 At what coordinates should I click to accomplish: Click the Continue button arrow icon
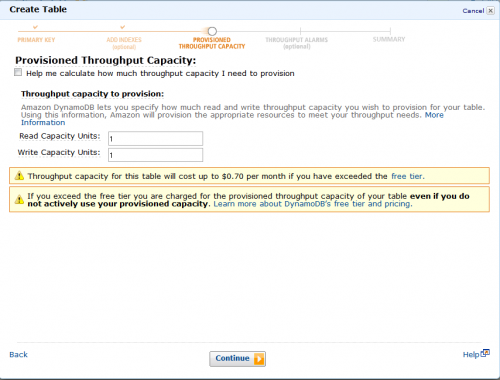[x=259, y=359]
